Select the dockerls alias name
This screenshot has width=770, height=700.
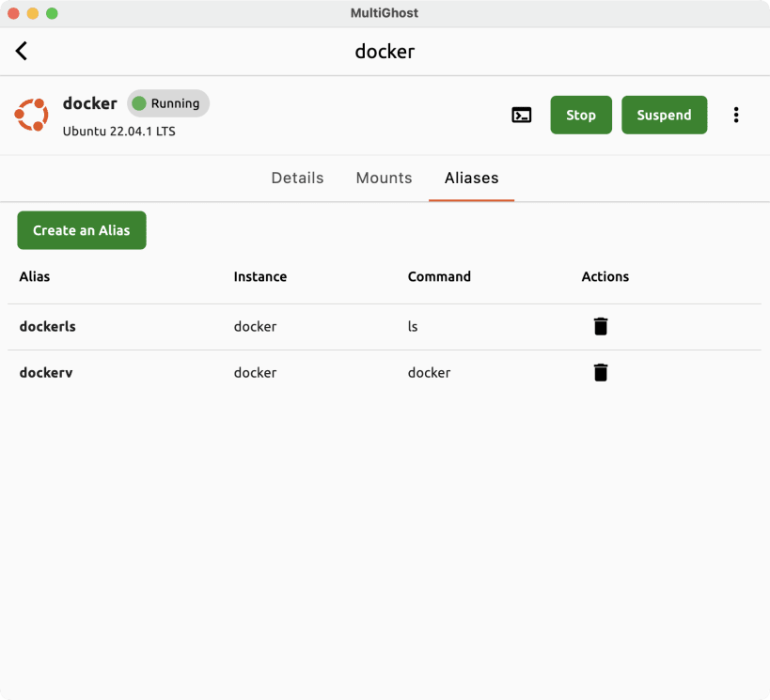pyautogui.click(x=48, y=326)
